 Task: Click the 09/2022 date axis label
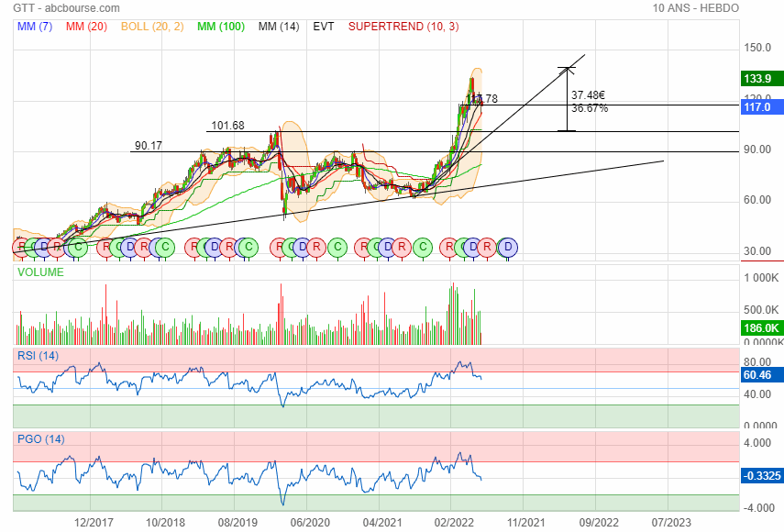599,523
